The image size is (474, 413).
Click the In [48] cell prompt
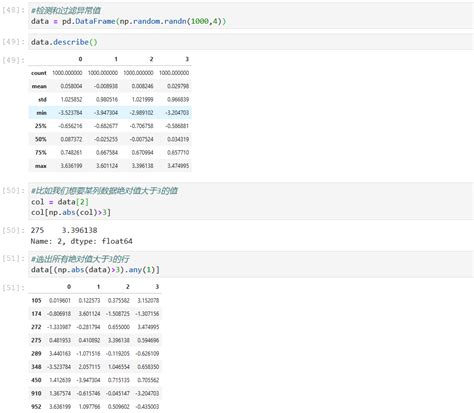[x=13, y=10]
